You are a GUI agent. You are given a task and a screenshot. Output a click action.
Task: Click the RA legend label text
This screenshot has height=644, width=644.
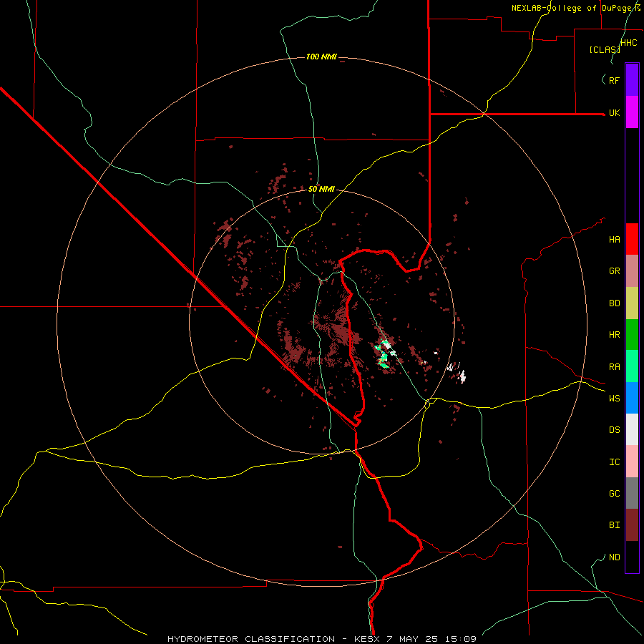coord(614,367)
